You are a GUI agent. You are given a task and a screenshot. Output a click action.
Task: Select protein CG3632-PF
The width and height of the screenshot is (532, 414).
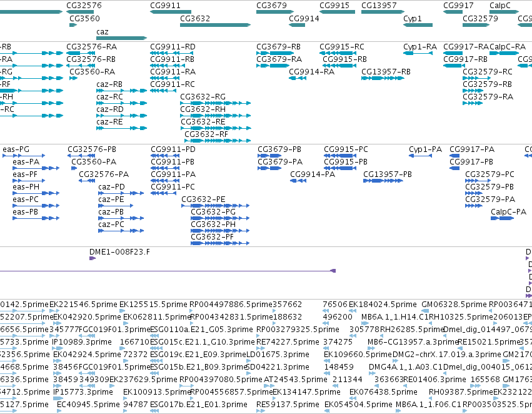(220, 243)
